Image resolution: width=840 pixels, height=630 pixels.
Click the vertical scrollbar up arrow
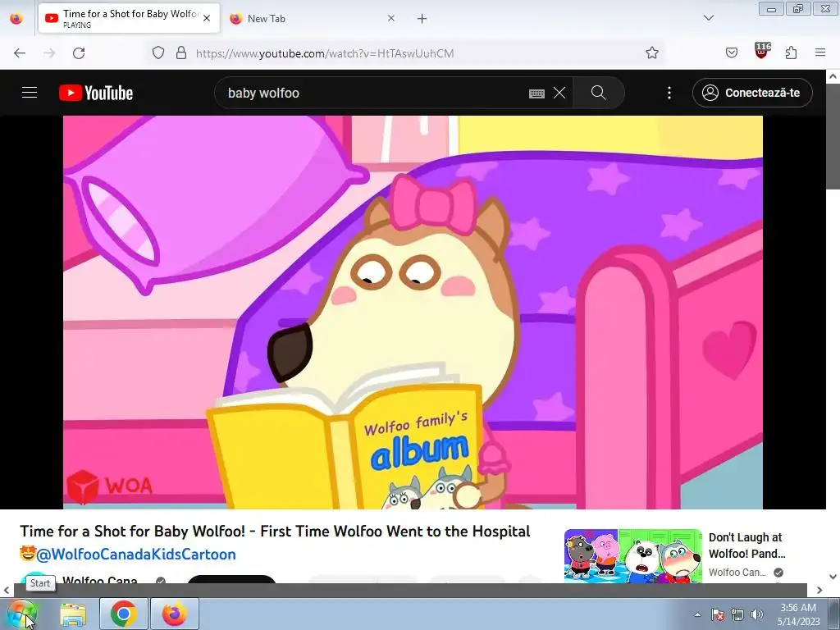(x=833, y=76)
